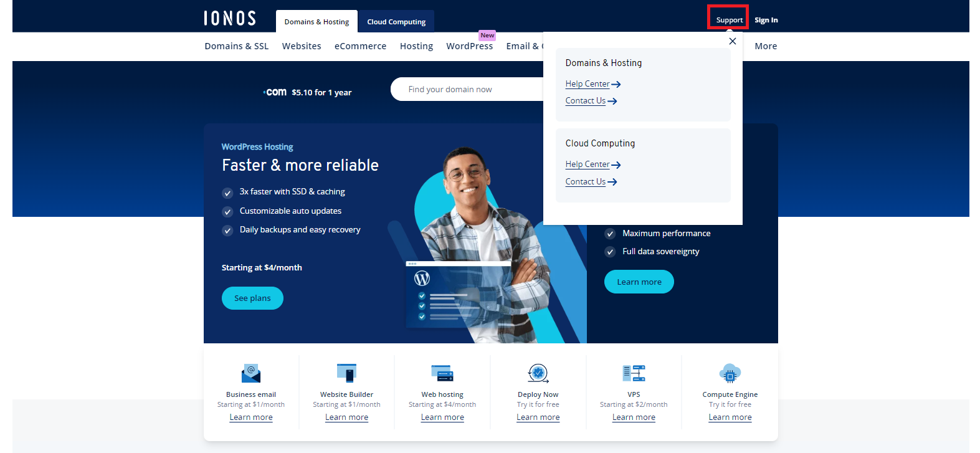This screenshot has width=980, height=453.
Task: Click the arrow beside Domains & Hosting Contact Us
Action: tap(612, 101)
